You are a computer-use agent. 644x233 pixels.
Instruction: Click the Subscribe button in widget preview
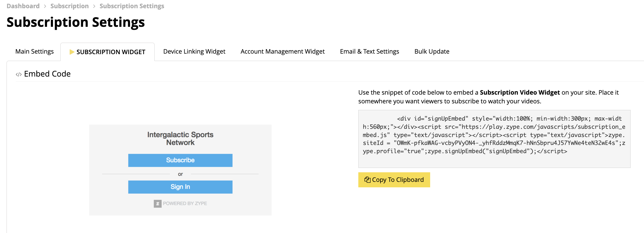tap(180, 160)
